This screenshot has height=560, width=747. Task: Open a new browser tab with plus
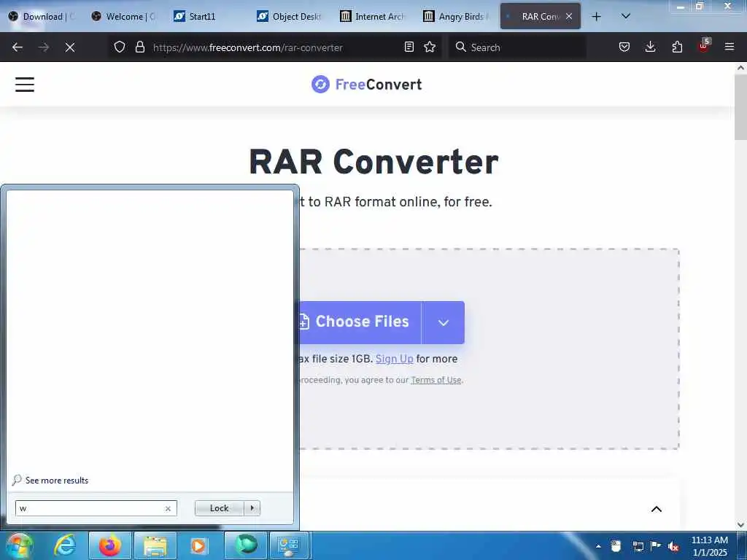[x=596, y=17]
